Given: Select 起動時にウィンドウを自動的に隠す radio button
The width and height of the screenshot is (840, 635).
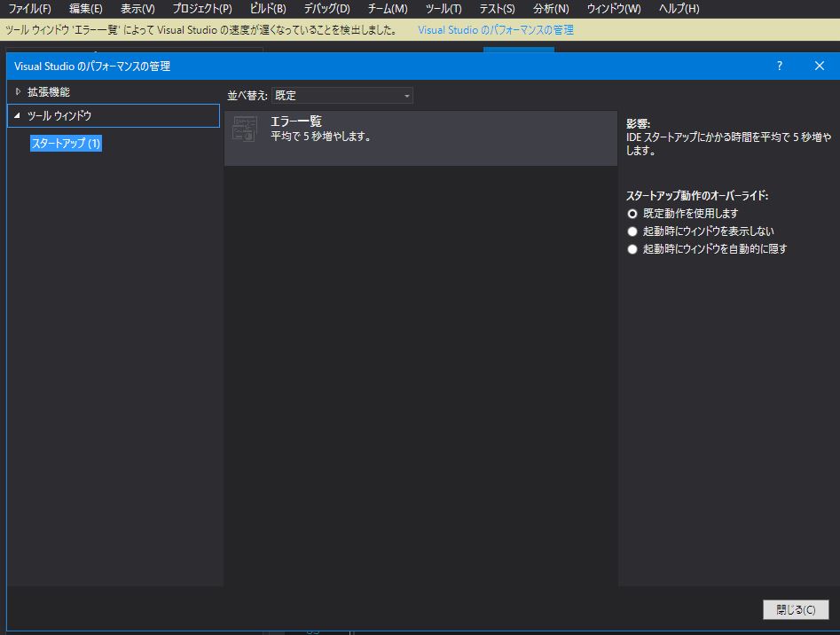Looking at the screenshot, I should [632, 249].
